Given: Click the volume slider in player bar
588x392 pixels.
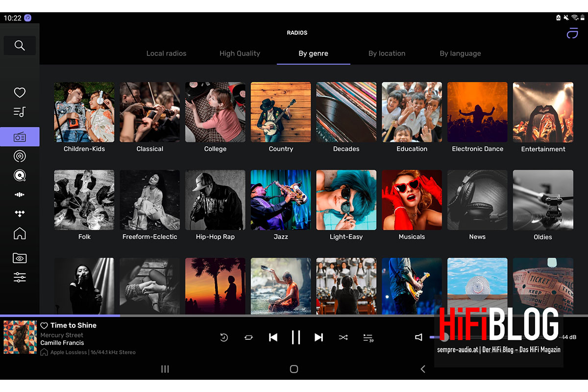Looking at the screenshot, I should coord(494,337).
